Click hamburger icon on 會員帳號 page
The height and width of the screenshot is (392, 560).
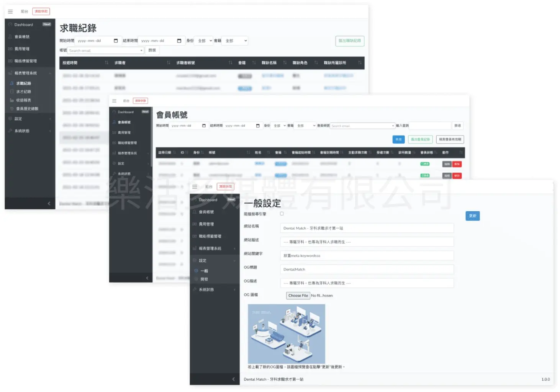pos(114,101)
